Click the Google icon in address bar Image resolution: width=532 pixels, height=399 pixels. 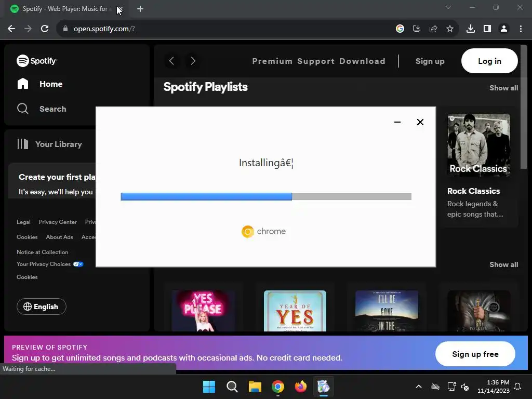click(400, 29)
